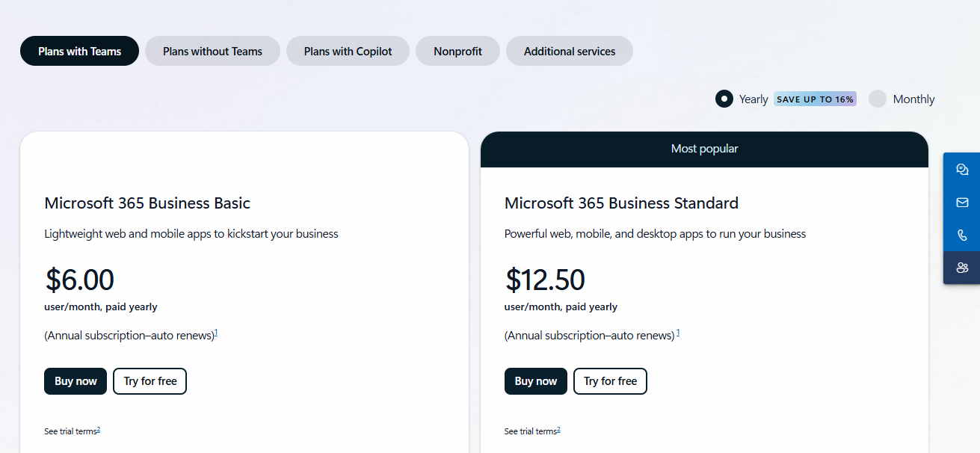Click the $12.50 price text
The image size is (980, 453).
tap(545, 280)
